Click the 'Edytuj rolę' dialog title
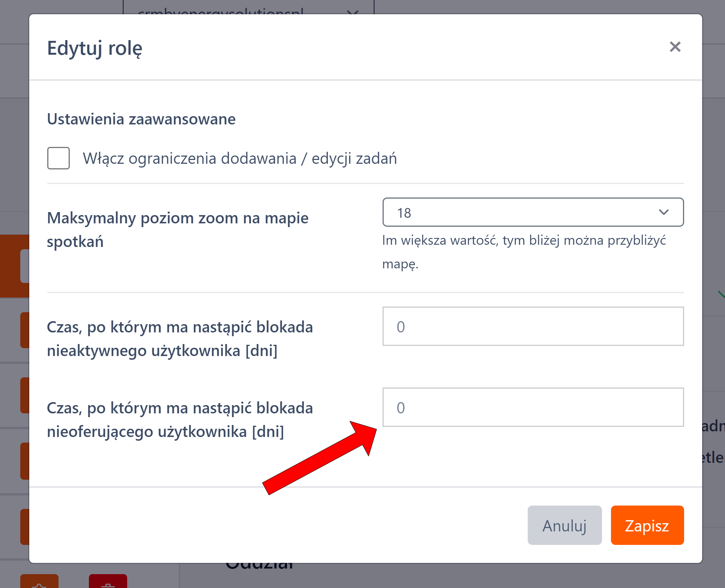 pos(95,48)
